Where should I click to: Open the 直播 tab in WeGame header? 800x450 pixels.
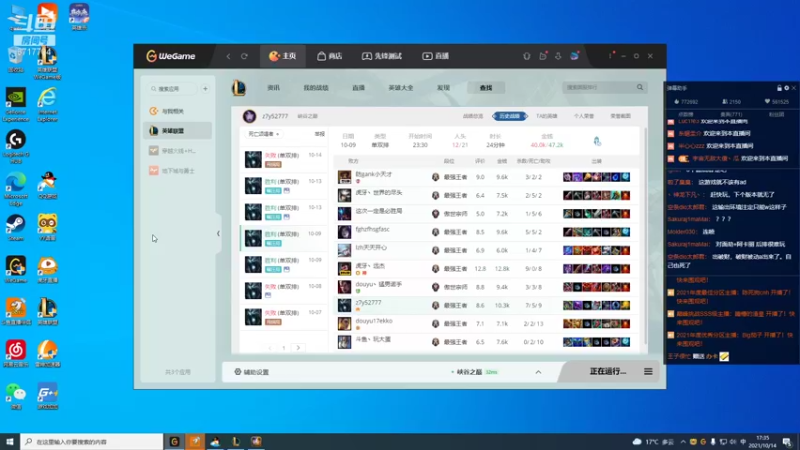(436, 56)
